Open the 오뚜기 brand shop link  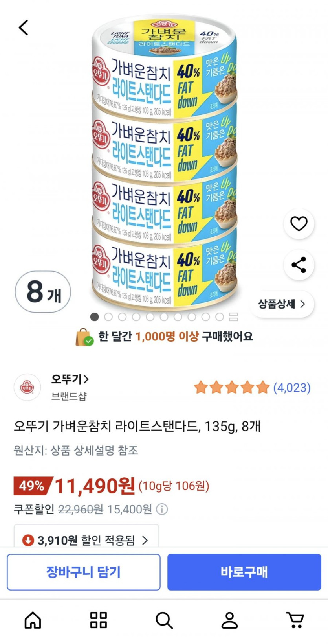click(70, 379)
